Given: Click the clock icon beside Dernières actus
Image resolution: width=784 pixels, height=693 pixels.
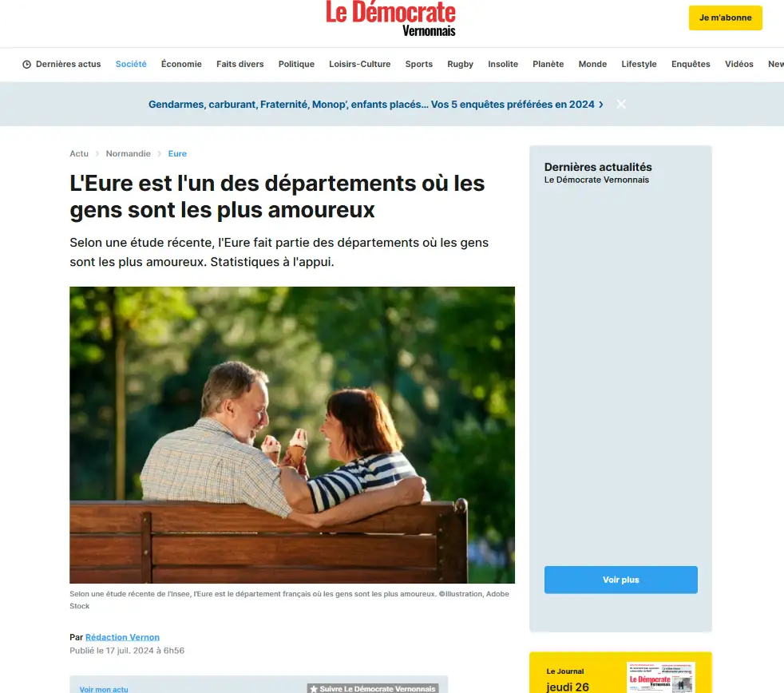Looking at the screenshot, I should (26, 65).
